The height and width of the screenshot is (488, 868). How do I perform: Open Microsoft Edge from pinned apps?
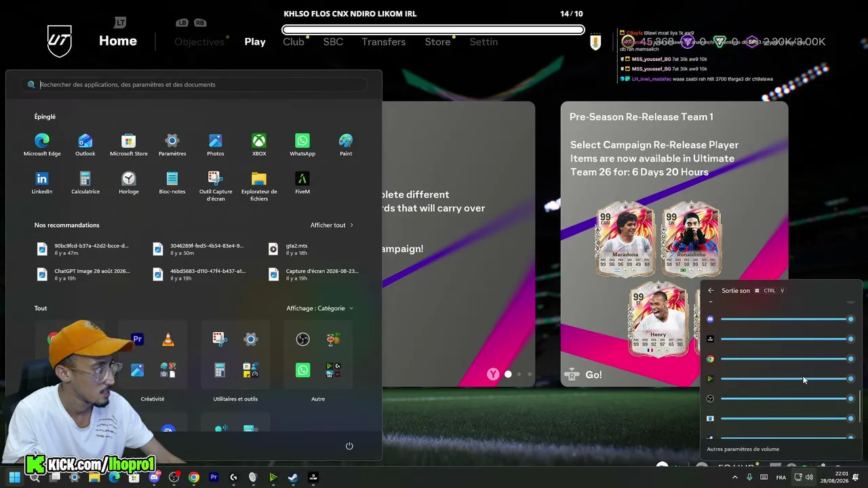tap(42, 144)
